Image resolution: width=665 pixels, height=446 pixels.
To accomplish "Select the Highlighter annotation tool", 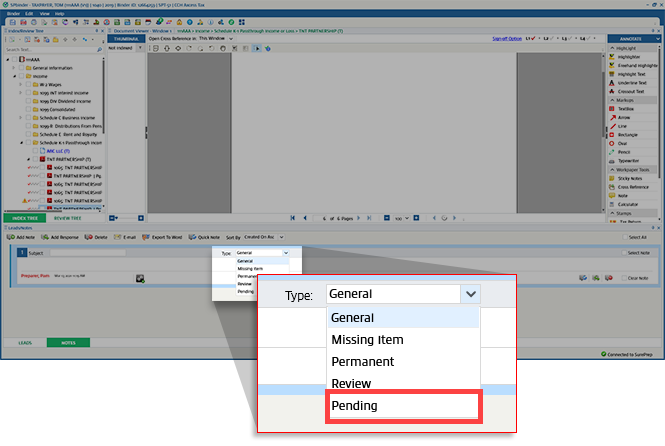I will click(629, 56).
